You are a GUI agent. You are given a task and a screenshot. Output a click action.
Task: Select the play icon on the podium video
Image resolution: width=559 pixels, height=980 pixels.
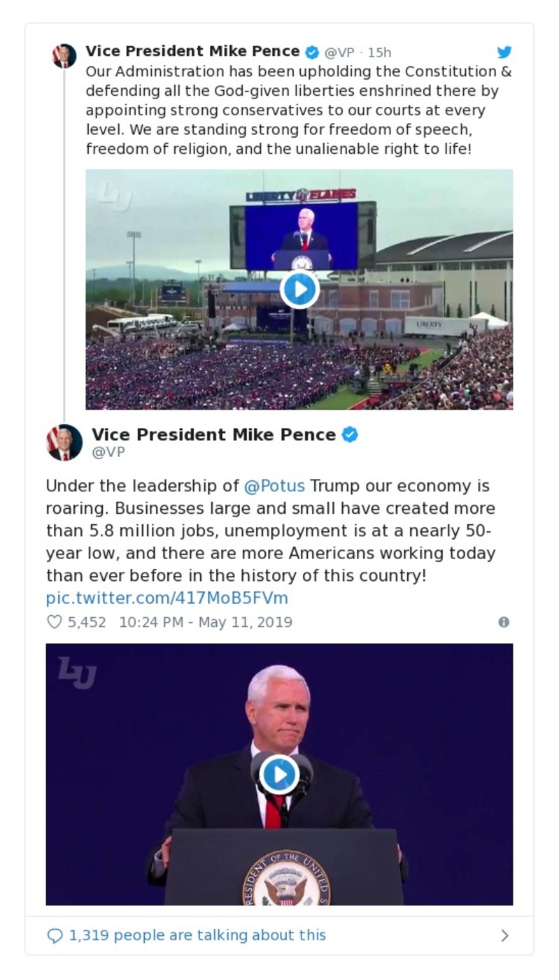pyautogui.click(x=279, y=772)
